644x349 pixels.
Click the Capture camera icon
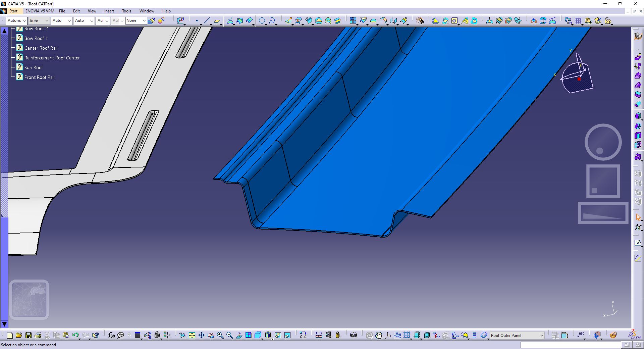click(354, 335)
